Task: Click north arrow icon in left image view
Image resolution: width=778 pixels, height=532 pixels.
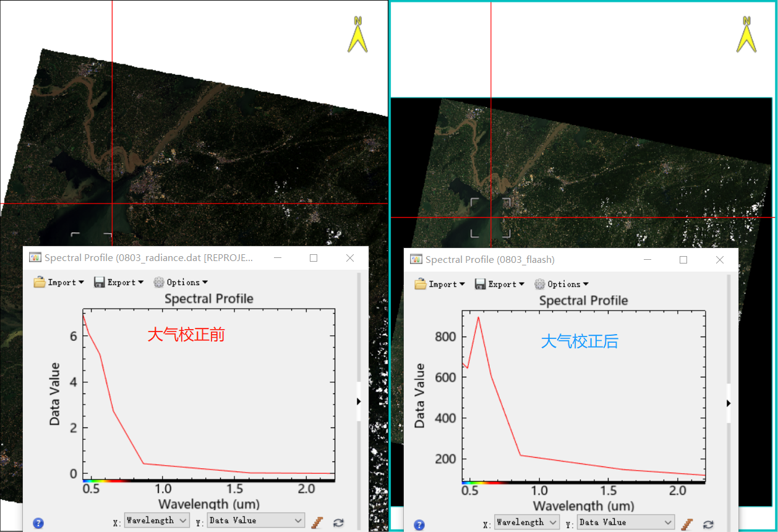Action: [x=357, y=35]
